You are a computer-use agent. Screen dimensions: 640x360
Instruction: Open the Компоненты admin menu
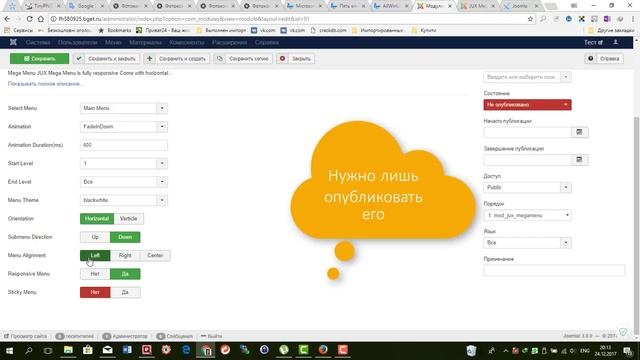(x=187, y=42)
